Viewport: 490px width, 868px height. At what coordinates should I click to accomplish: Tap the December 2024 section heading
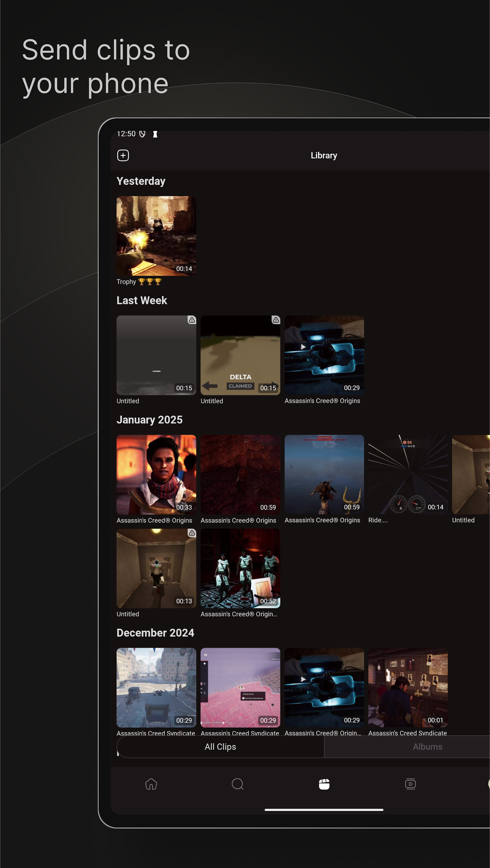pos(155,633)
